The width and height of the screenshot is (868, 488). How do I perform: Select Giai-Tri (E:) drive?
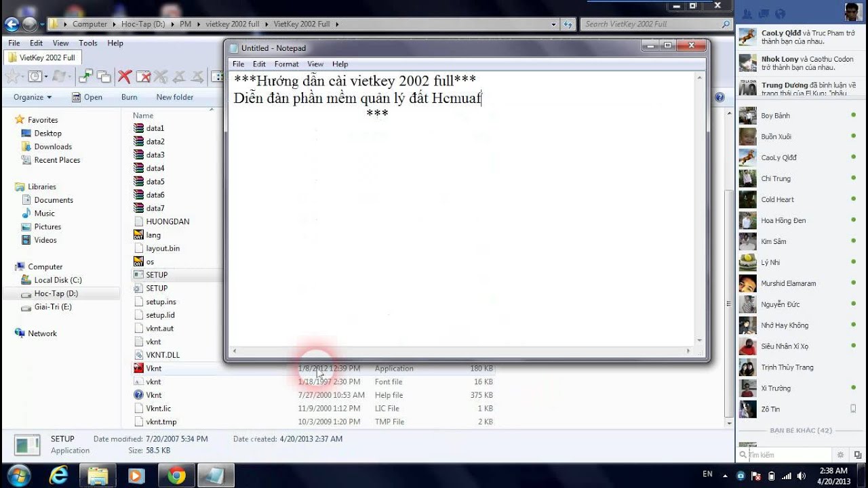tap(47, 307)
